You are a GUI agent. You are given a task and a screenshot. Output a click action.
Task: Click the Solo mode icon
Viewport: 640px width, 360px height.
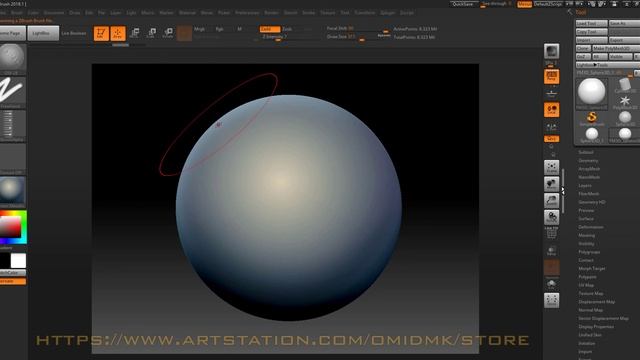pos(551,284)
